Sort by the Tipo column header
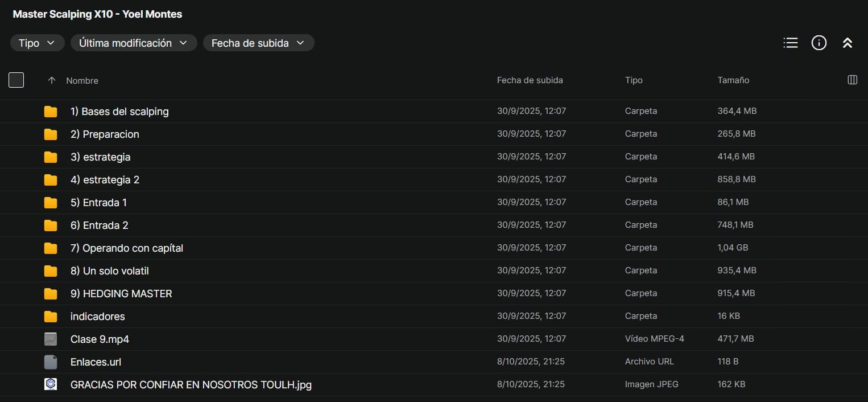The width and height of the screenshot is (868, 402). click(634, 80)
